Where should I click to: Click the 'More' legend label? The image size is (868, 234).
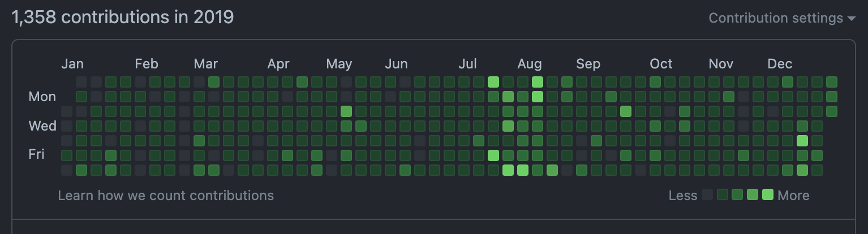(793, 196)
